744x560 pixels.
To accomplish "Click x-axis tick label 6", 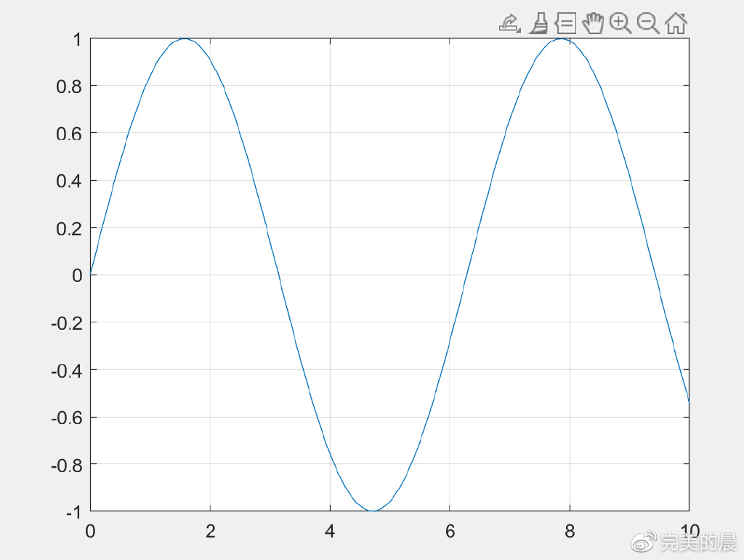I will pyautogui.click(x=450, y=531).
